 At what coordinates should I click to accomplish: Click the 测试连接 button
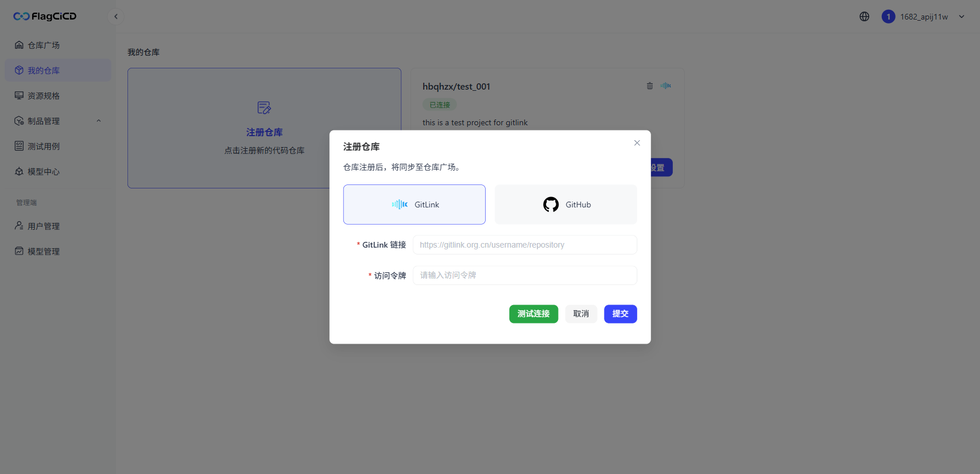(533, 314)
